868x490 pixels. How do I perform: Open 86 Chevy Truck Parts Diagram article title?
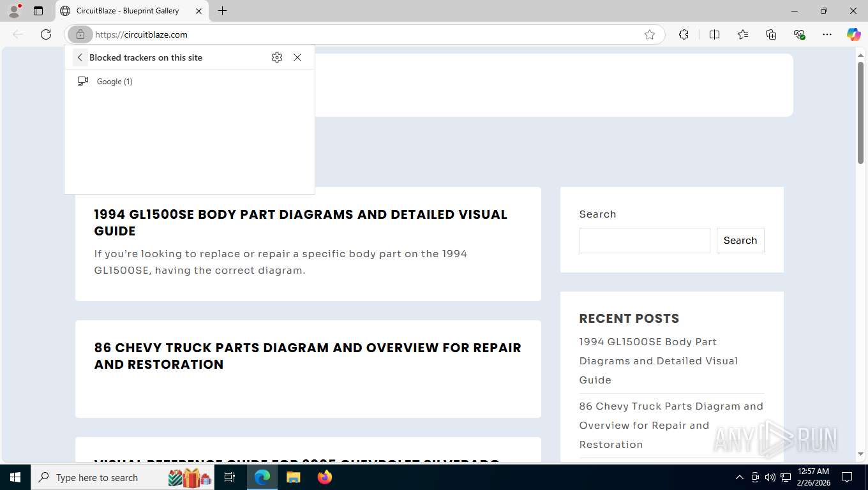[308, 356]
